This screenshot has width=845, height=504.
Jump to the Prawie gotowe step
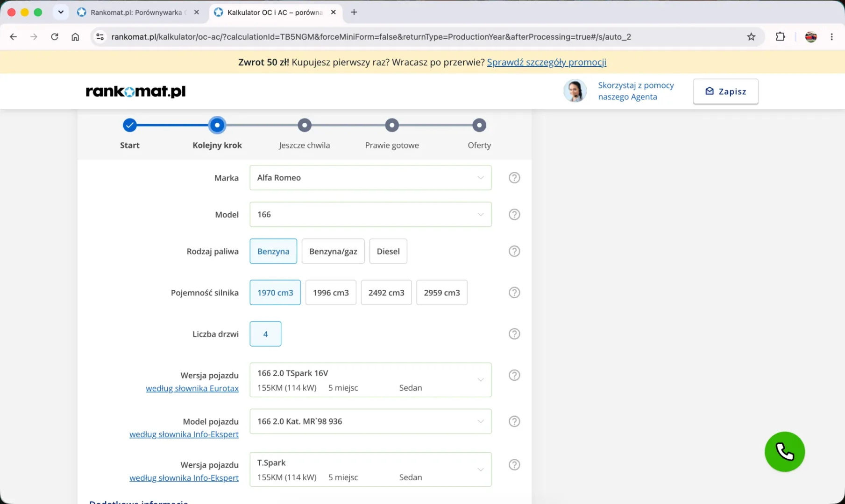pyautogui.click(x=392, y=125)
